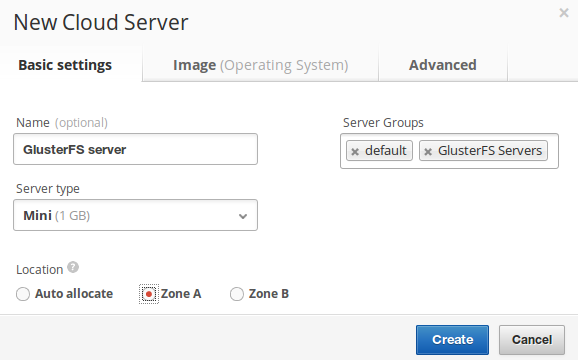This screenshot has width=578, height=360.
Task: Click the GlusterFS Servers tag label
Action: pyautogui.click(x=490, y=151)
